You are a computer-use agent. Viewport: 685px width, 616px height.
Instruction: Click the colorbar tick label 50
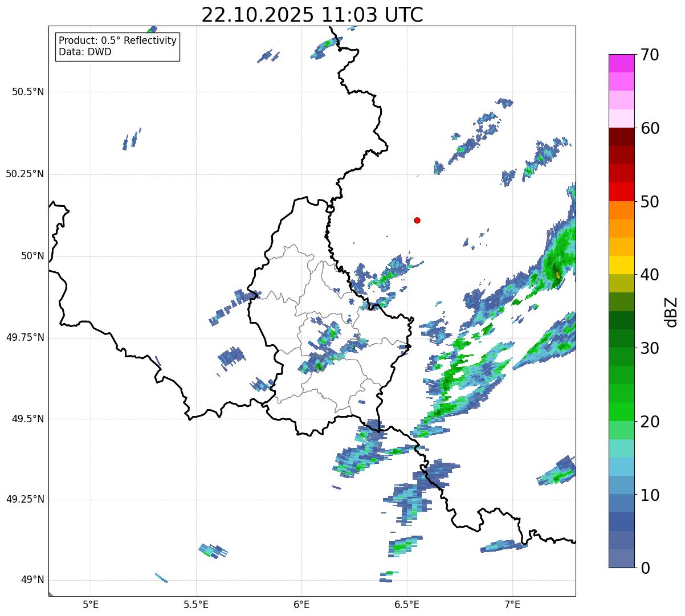(649, 202)
